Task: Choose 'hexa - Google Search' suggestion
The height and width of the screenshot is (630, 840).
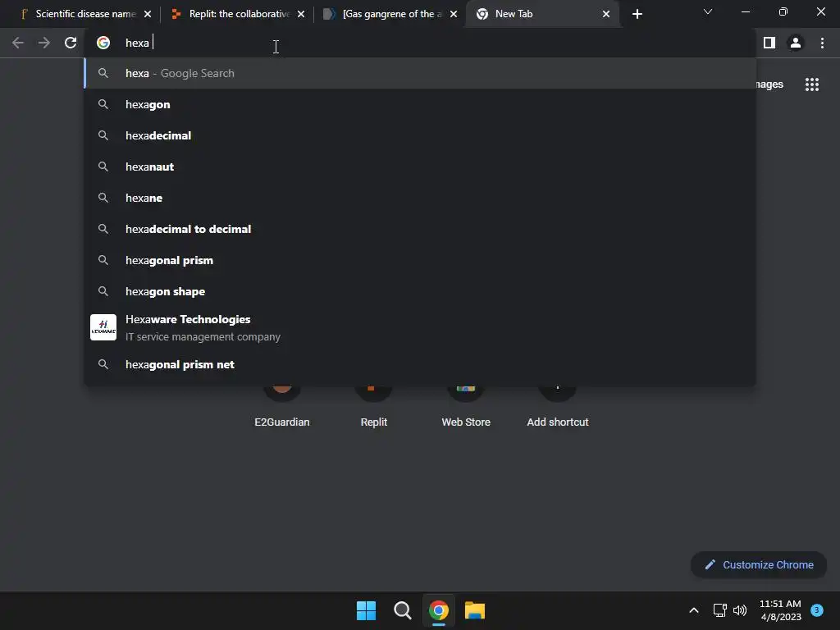Action: [x=419, y=73]
